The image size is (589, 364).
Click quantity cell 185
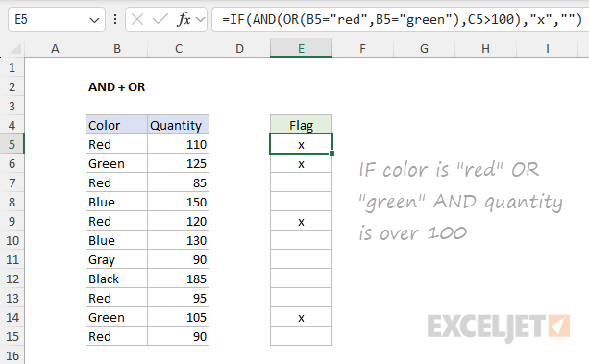tap(179, 279)
